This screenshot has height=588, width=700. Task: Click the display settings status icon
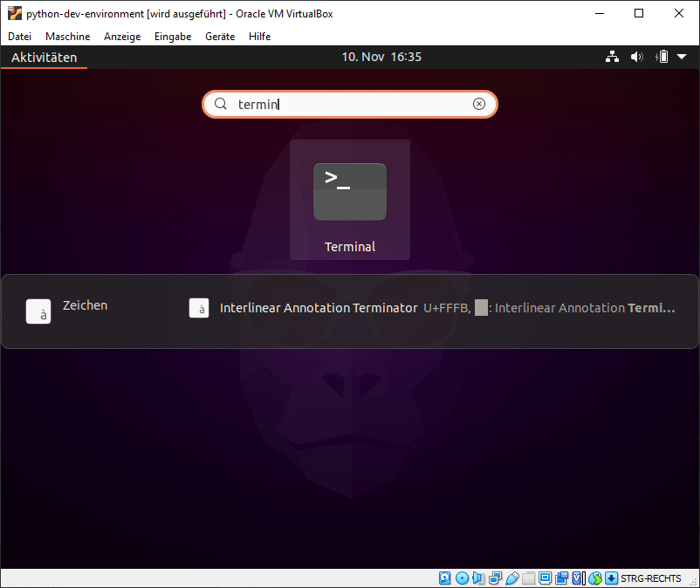546,578
